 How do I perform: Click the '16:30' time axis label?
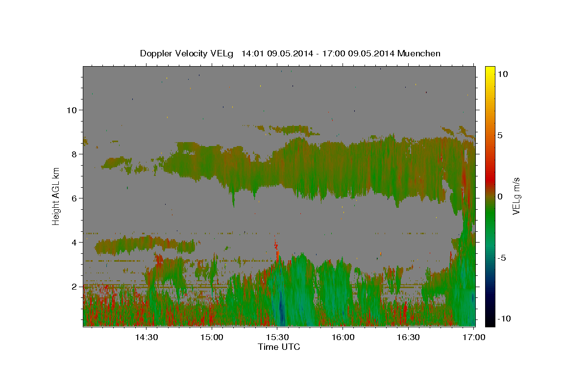408,337
